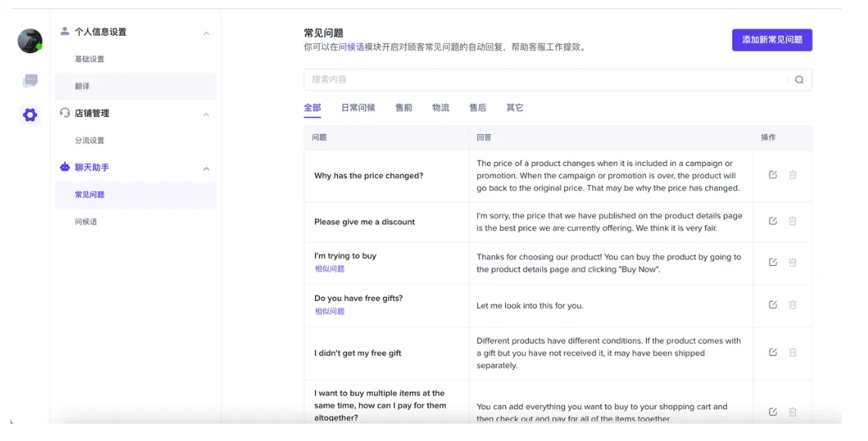This screenshot has width=868, height=441.
Task: Click the 'Thanks for choosing our product!' answer
Action: point(608,263)
